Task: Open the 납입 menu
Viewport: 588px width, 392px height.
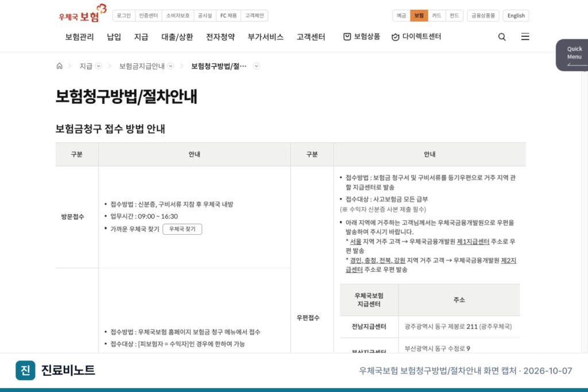Action: [114, 37]
